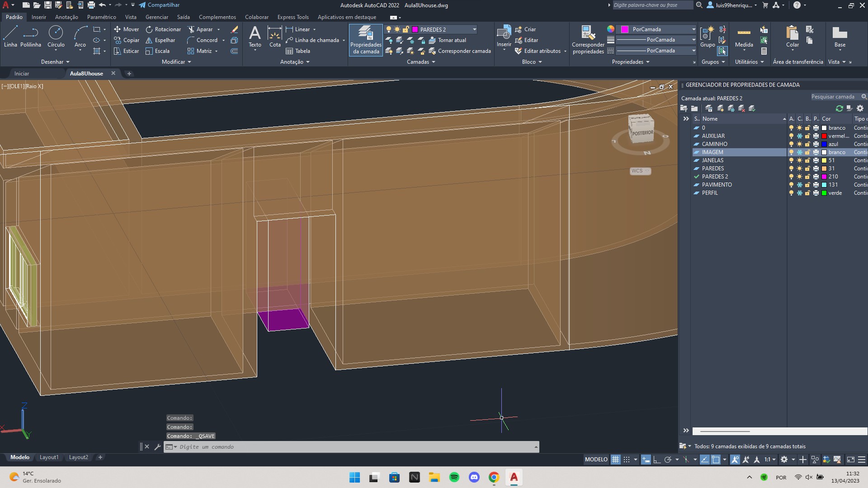Toggle freeze state of CAMINHO layer
868x488 pixels.
tap(799, 144)
